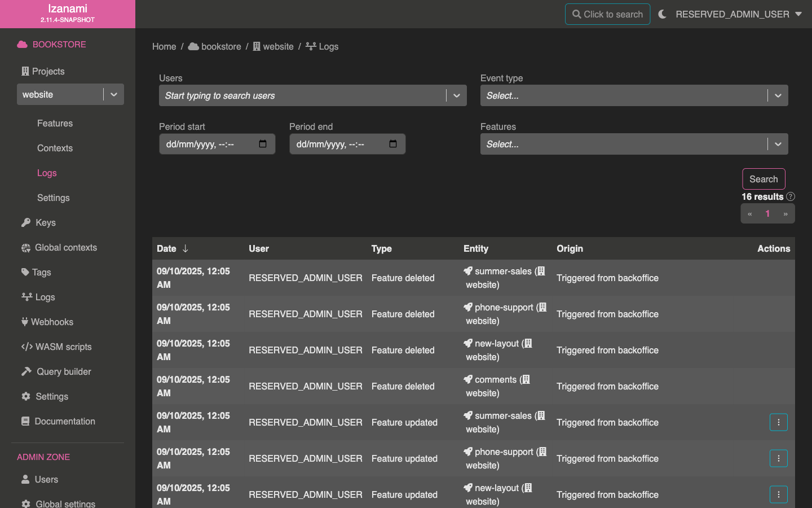Expand the Users search dropdown
This screenshot has height=508, width=812.
(456, 95)
